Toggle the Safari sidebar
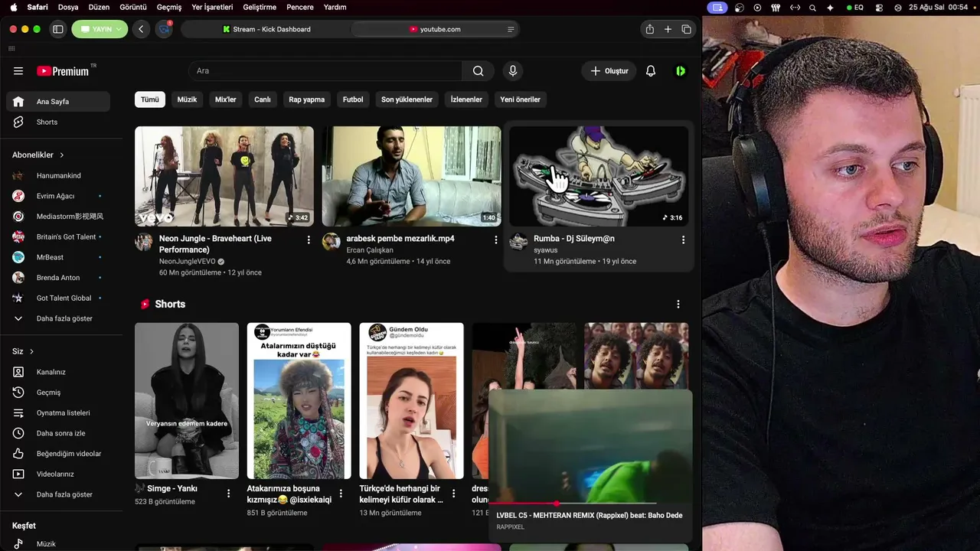Viewport: 980px width, 551px height. coord(57,29)
